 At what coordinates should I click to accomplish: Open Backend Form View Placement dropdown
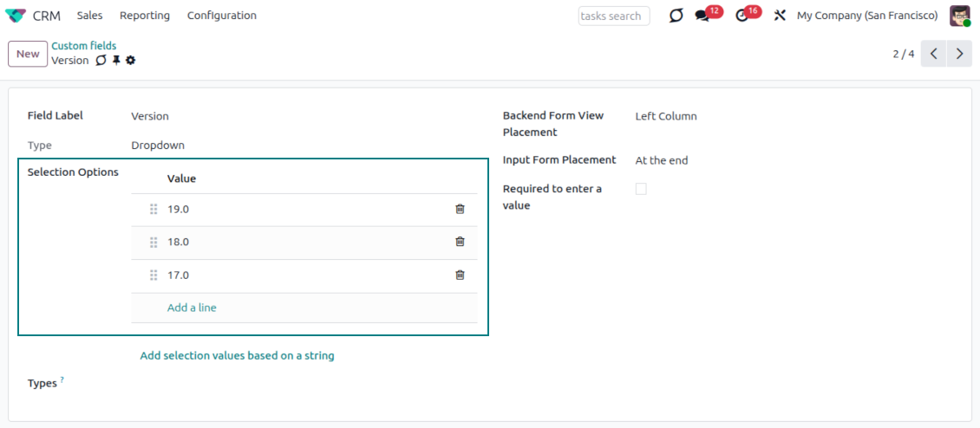(x=665, y=116)
